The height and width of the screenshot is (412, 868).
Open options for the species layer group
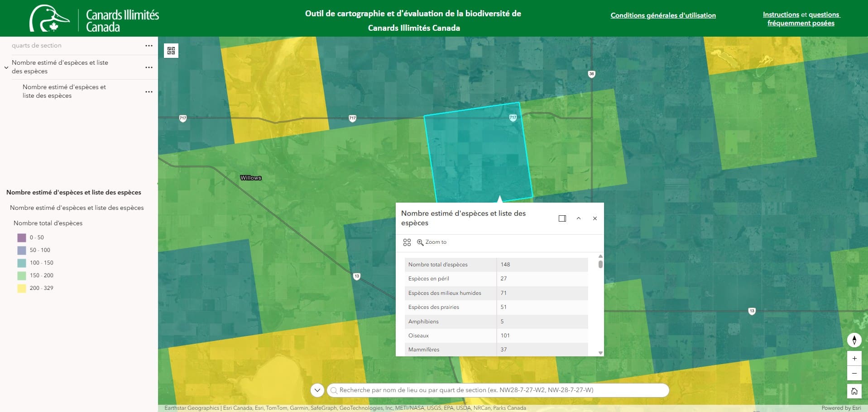149,67
